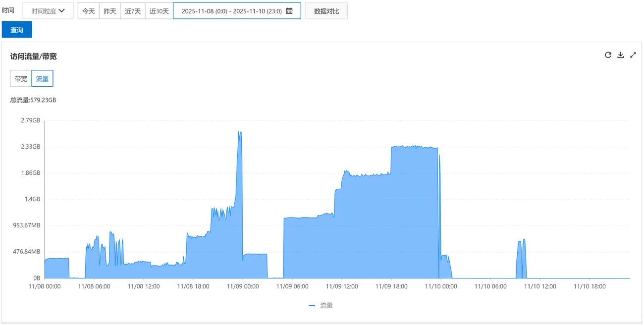This screenshot has height=326, width=644.
Task: Expand the chart to fullscreen
Action: coord(633,55)
